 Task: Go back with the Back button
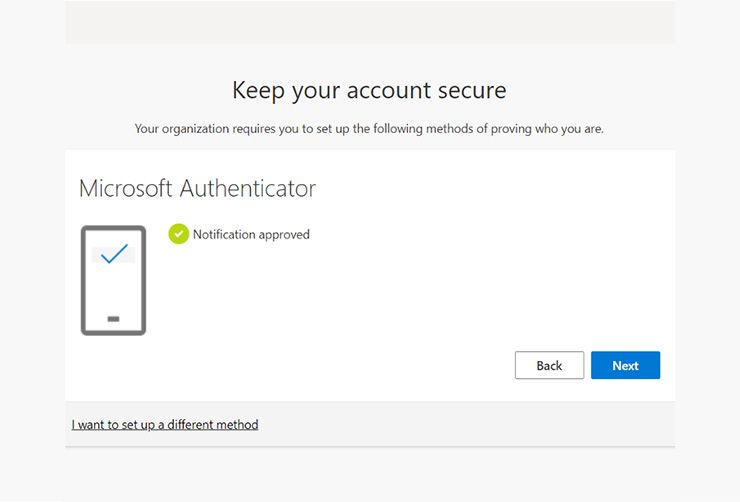click(549, 365)
